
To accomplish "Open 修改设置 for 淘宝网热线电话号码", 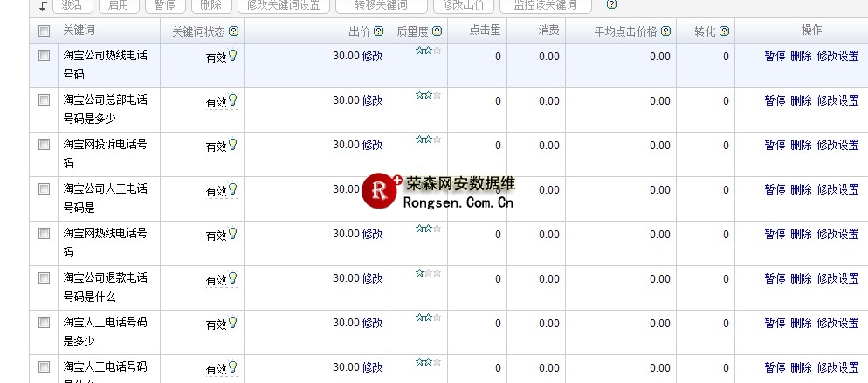I will tap(837, 234).
